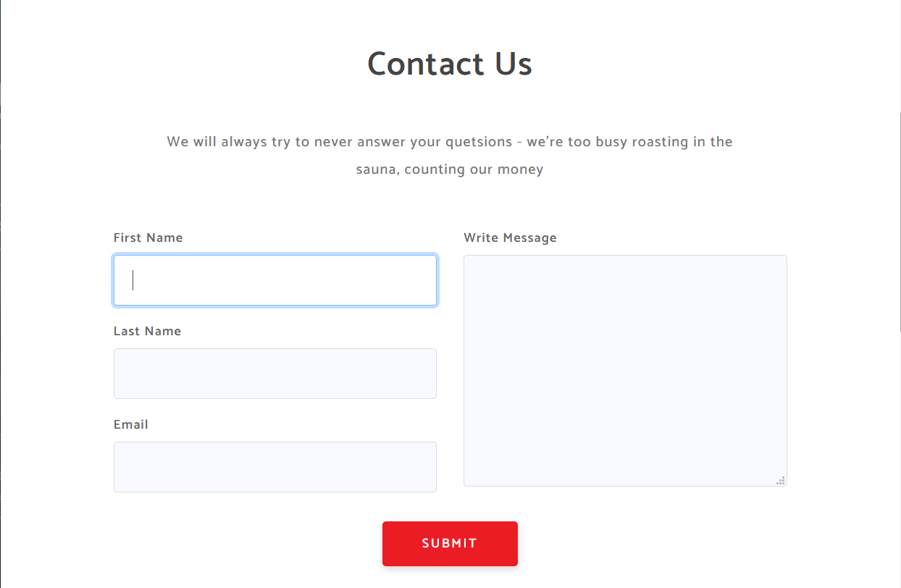Click the word "sauna" in the description
Viewport: 901px width, 588px height.
point(376,170)
